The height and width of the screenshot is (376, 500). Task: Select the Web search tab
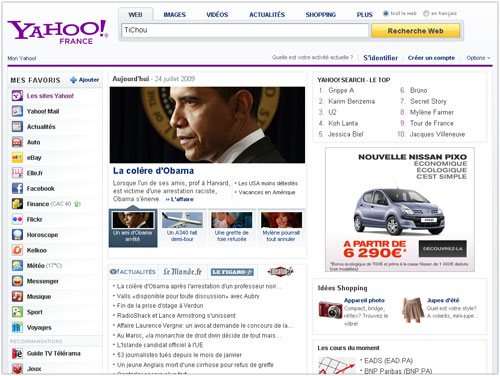[135, 15]
